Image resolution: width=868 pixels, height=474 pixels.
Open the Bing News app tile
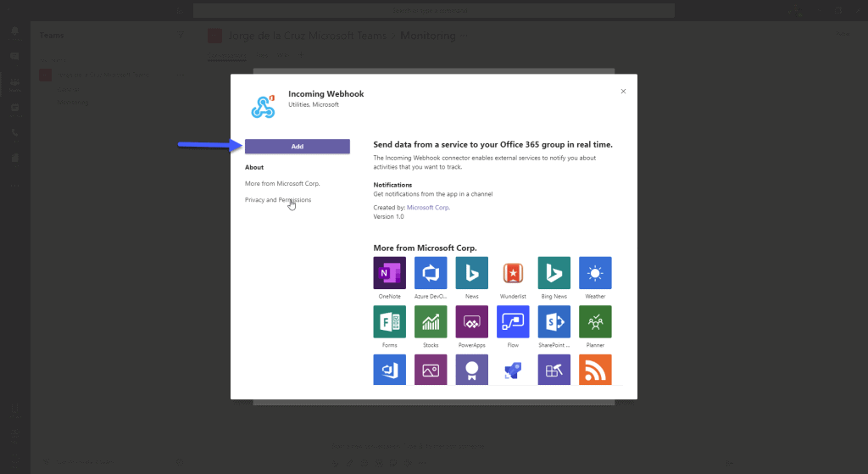(x=554, y=272)
